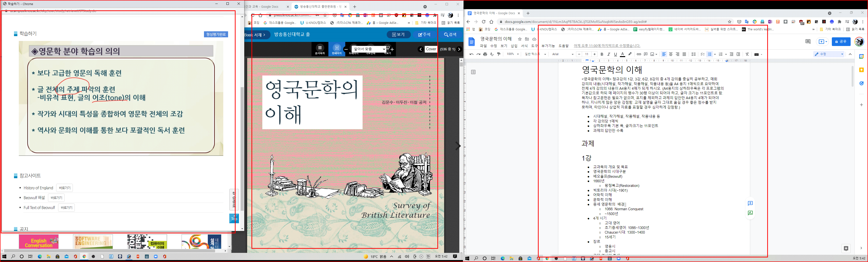Image resolution: width=868 pixels, height=262 pixels.
Task: Increase indent in Docs toolbar
Action: [738, 54]
